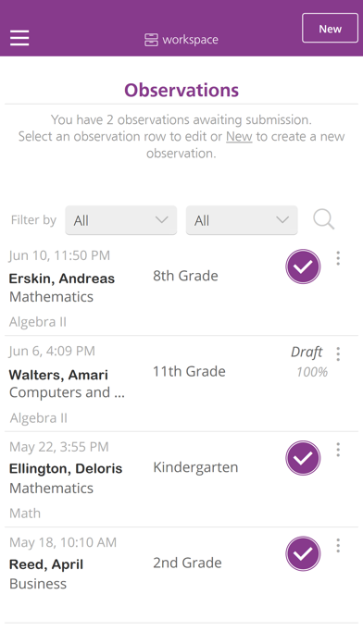Open the hamburger navigation menu
The image size is (363, 644).
click(19, 38)
